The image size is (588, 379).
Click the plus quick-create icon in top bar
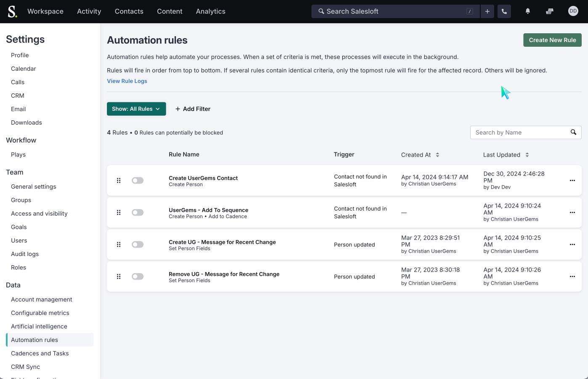[x=487, y=11]
